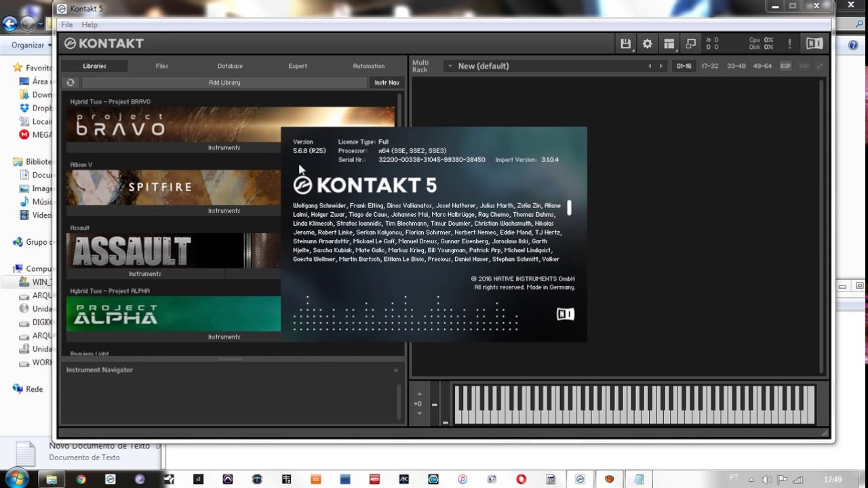Viewport: 868px width, 488px height.
Task: Open Chrome from the Windows taskbar
Action: [81, 479]
